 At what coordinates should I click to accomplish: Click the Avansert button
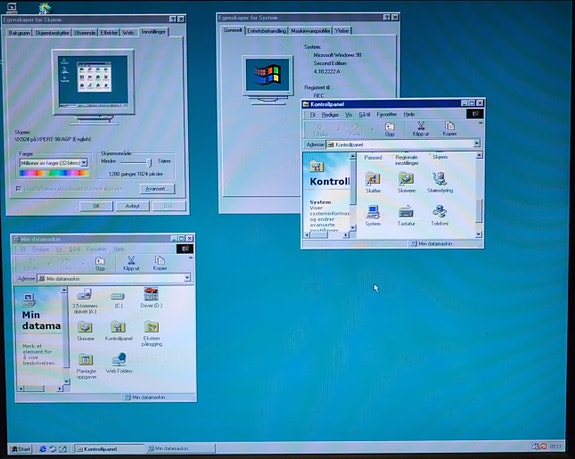tap(157, 189)
